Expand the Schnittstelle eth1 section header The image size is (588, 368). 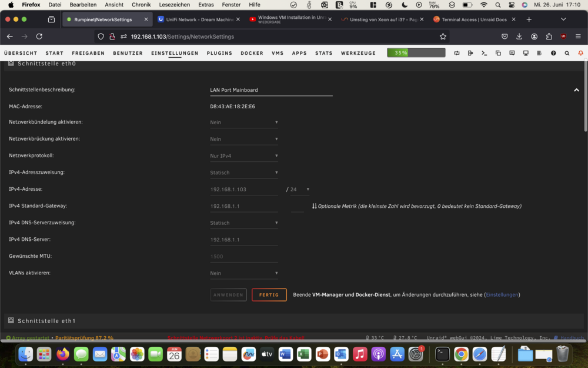click(x=294, y=321)
